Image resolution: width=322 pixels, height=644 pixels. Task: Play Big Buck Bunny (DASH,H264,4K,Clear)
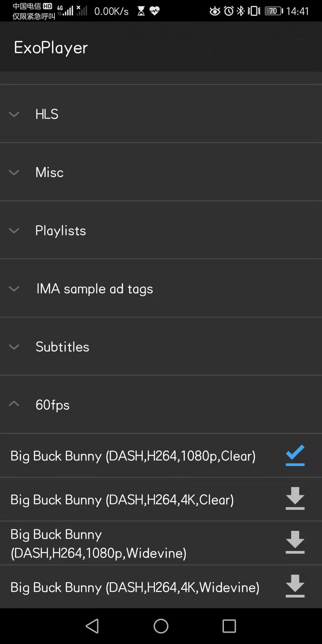pyautogui.click(x=122, y=500)
